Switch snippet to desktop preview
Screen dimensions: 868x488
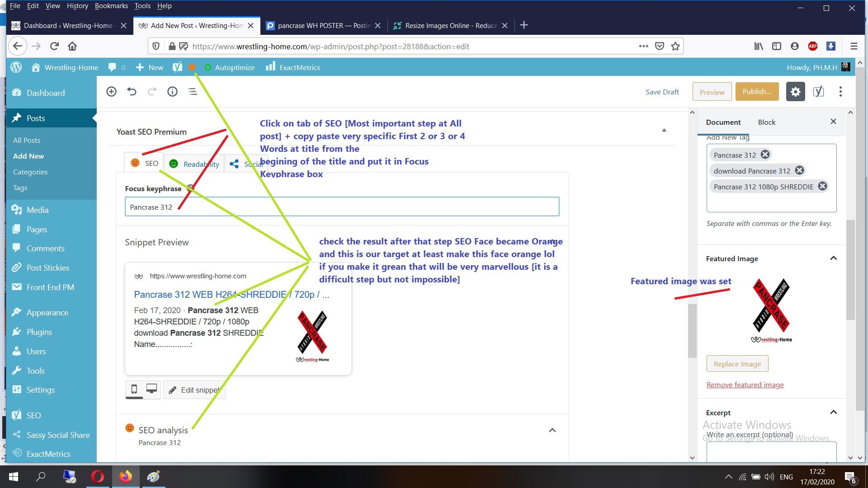coord(151,389)
